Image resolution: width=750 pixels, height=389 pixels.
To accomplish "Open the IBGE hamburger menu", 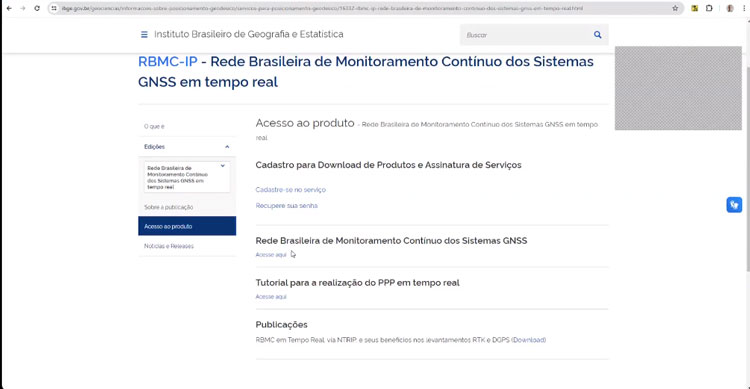I will coord(144,34).
